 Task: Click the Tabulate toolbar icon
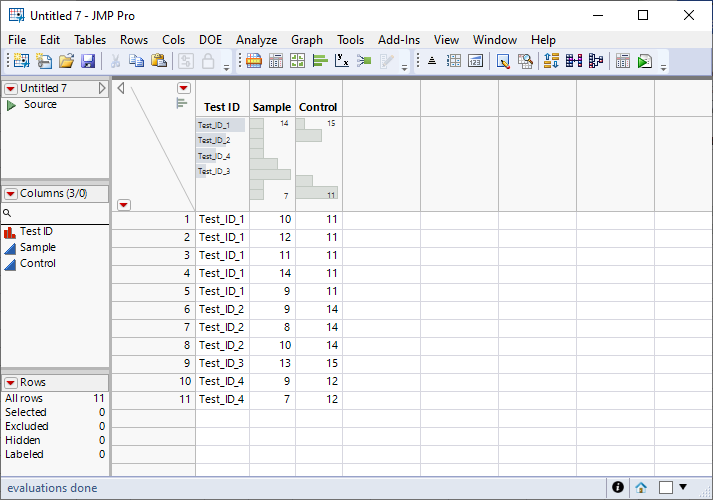(276, 60)
